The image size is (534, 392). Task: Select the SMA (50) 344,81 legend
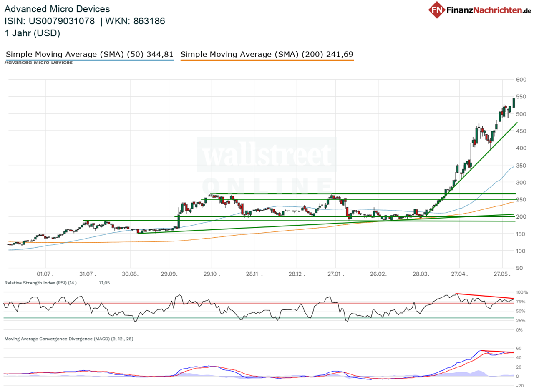89,54
